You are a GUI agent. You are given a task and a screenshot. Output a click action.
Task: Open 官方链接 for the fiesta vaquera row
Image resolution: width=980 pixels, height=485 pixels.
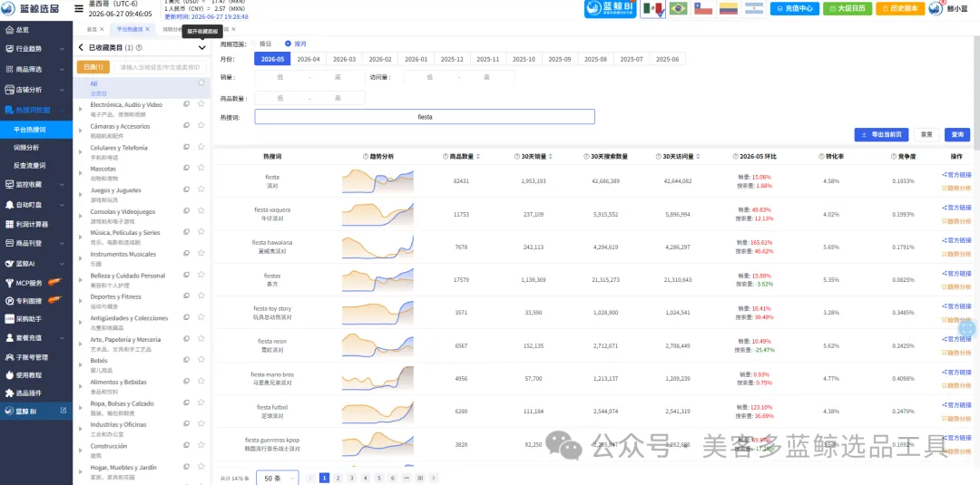pyautogui.click(x=957, y=208)
